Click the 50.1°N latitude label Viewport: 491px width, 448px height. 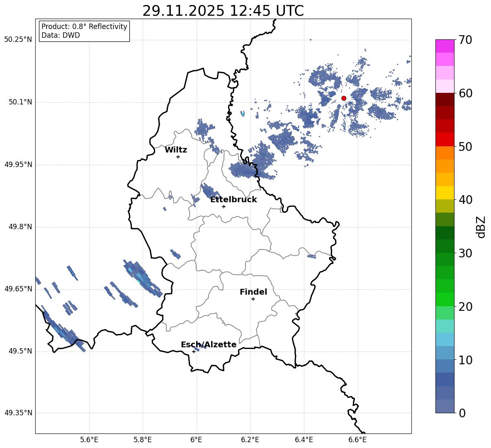21,102
